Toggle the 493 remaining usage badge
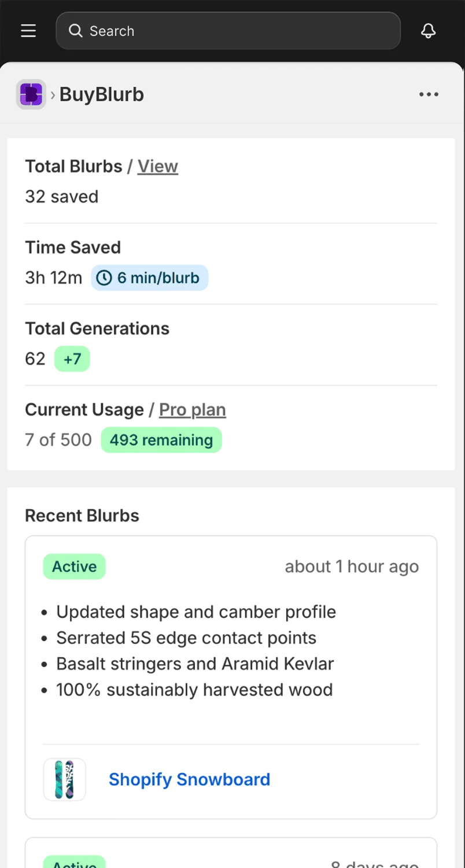This screenshot has width=465, height=868. point(161,440)
